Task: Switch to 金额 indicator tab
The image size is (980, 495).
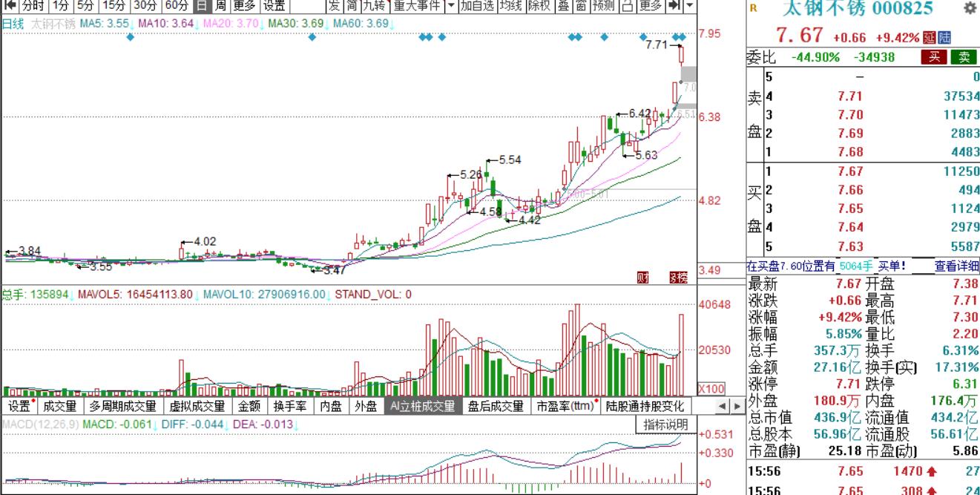Action: point(249,406)
